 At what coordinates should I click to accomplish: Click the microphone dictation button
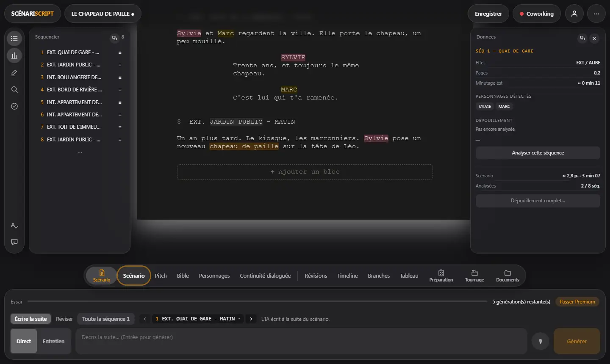[x=541, y=341]
